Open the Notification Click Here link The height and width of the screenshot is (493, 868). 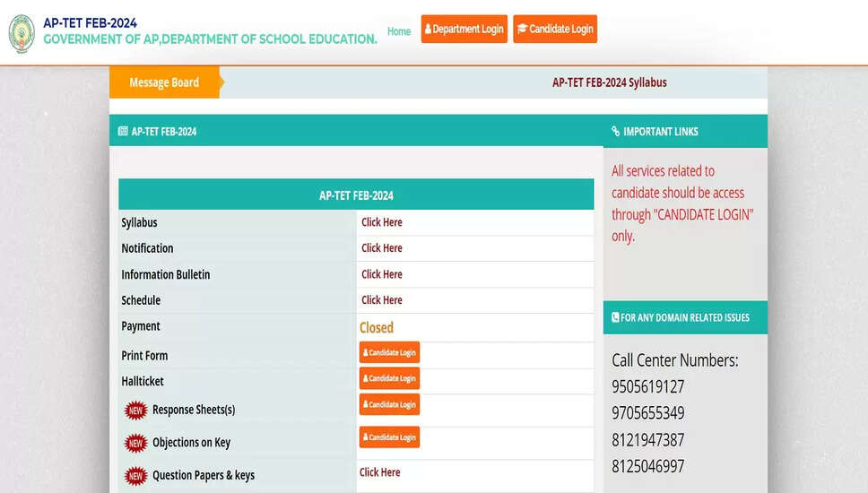[382, 248]
